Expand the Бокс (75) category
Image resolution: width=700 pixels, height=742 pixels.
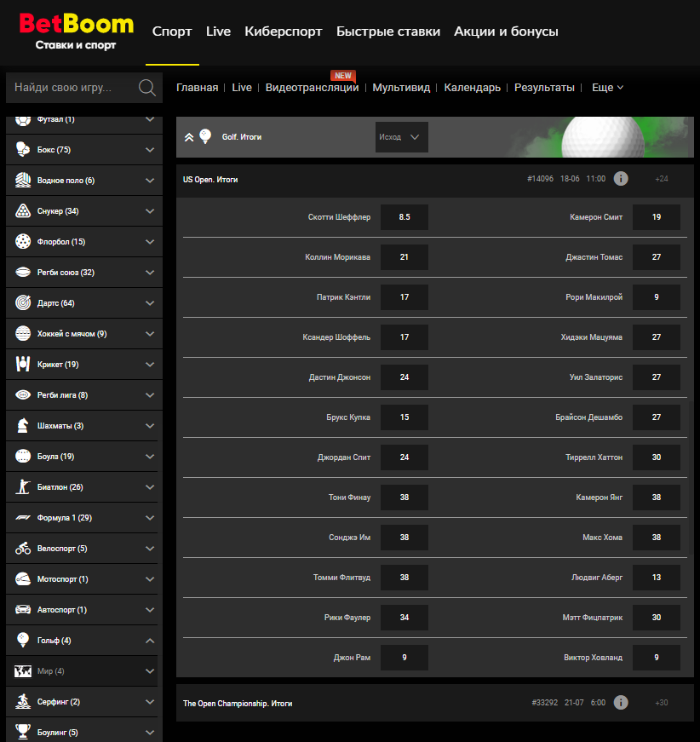click(150, 150)
